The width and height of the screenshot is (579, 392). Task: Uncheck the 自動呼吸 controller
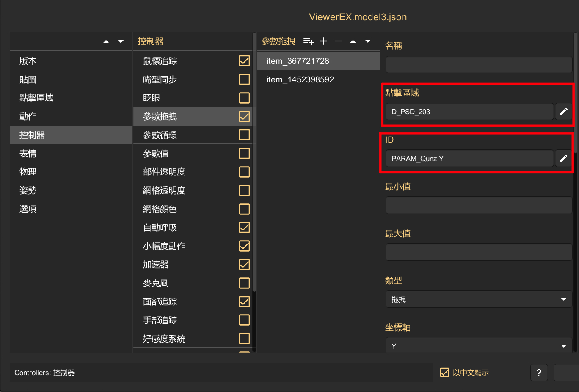(x=244, y=228)
